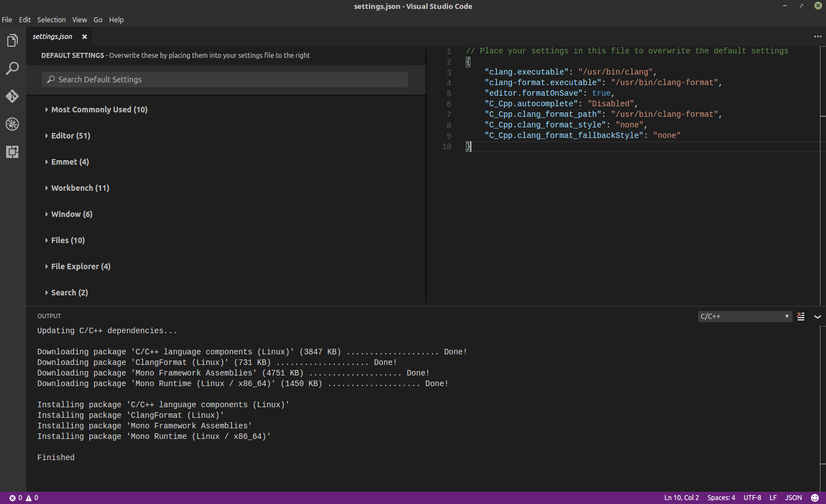Screen dimensions: 826x504
Task: Change indentation via Spaces: 4
Action: [721, 498]
